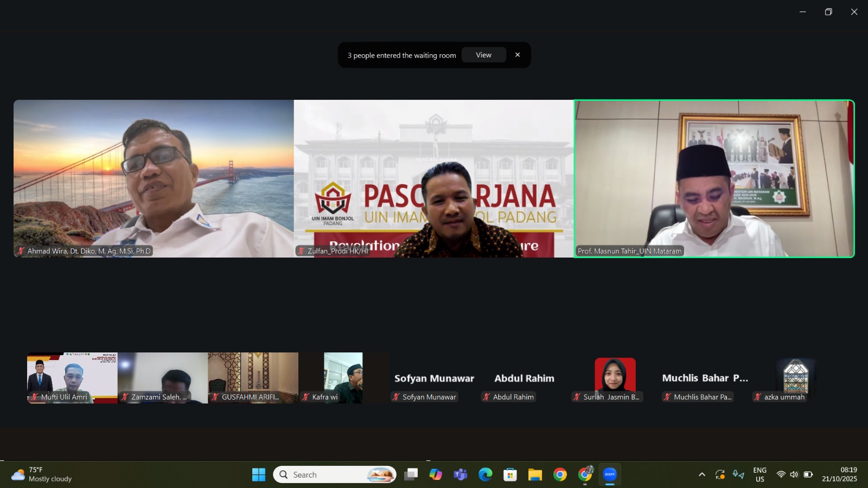Screen dimensions: 868x488
Task: Open the Windows Start menu
Action: click(x=259, y=474)
